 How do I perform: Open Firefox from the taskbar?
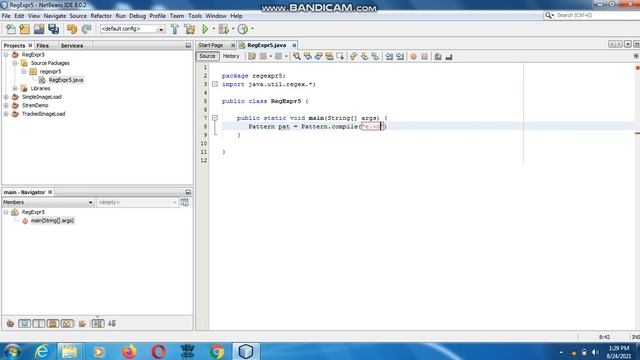point(129,351)
